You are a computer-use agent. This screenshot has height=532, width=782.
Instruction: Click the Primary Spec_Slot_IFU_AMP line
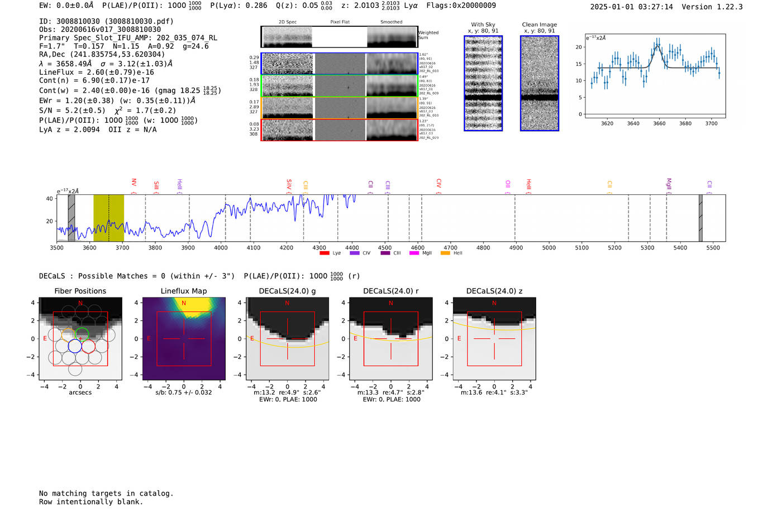tap(128, 38)
